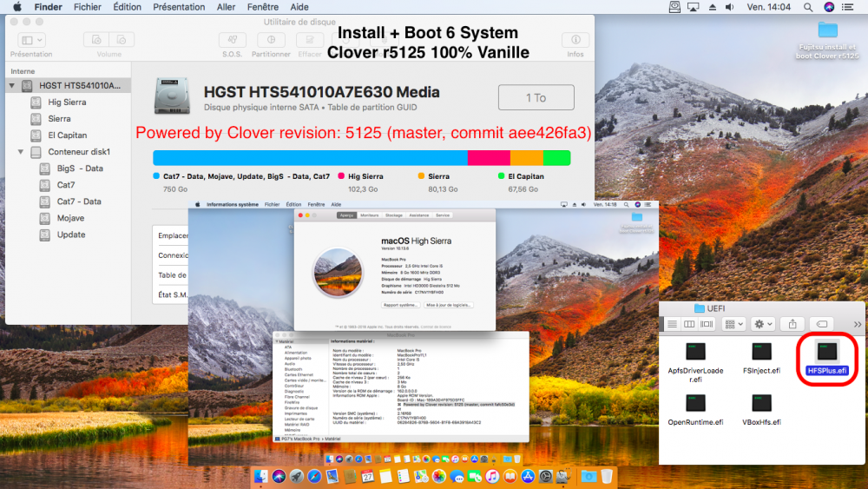
Task: Open the Fenêtre menu
Action: tap(263, 7)
